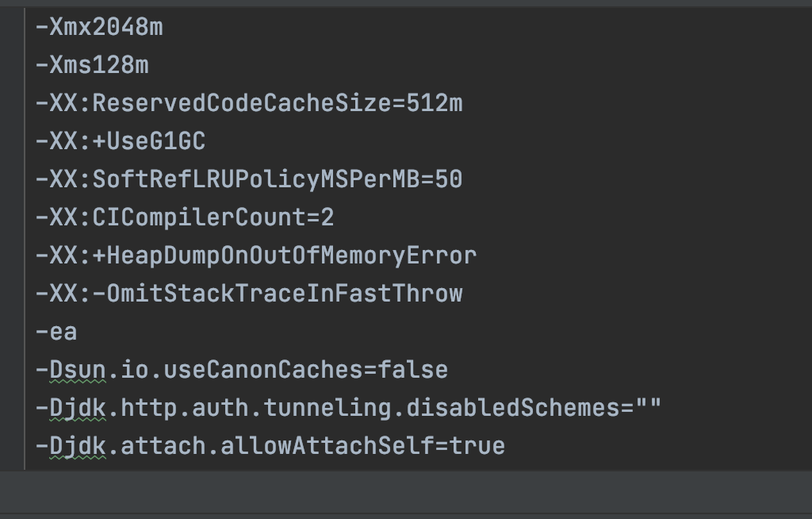Click the value 50 after SoftRefLRUPolicyMSPerMB
812x519 pixels.
(449, 179)
